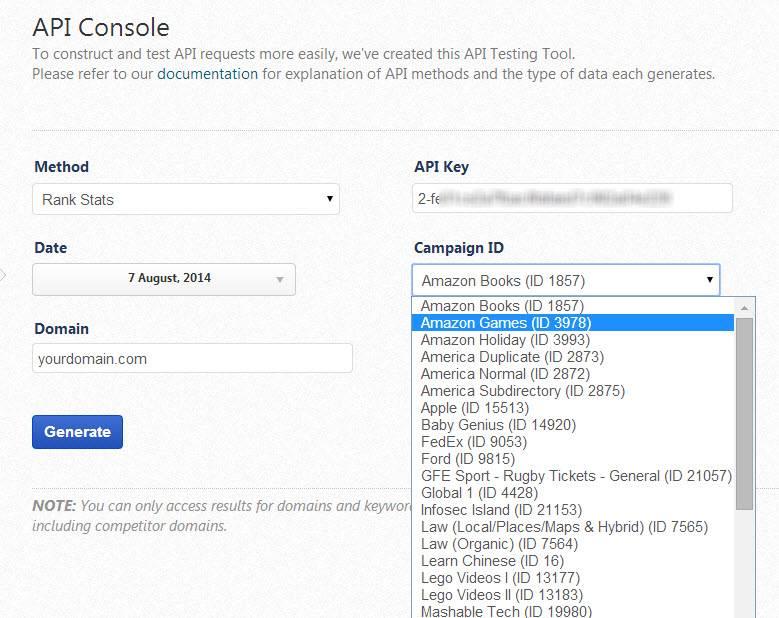This screenshot has width=779, height=618.
Task: Pick Baby Genius (ID 14920) from list
Action: tap(498, 425)
